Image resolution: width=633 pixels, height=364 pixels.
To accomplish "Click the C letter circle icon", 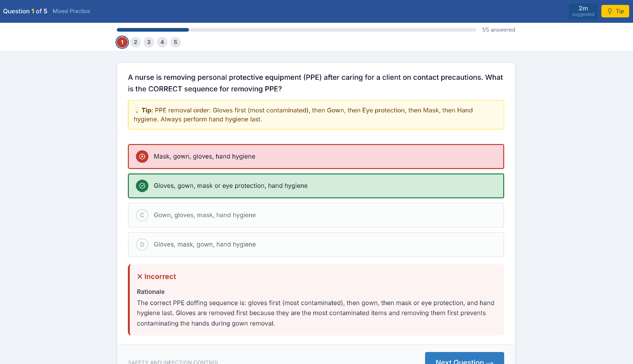I will [142, 215].
